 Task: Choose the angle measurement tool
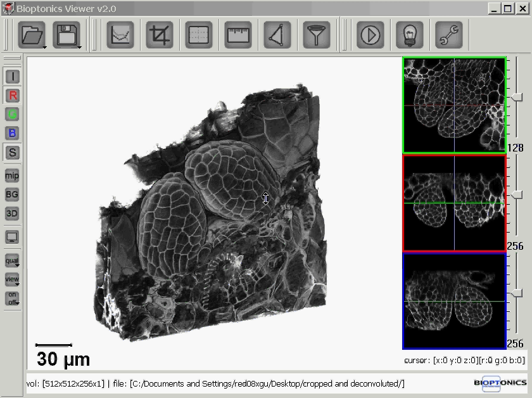coord(277,35)
